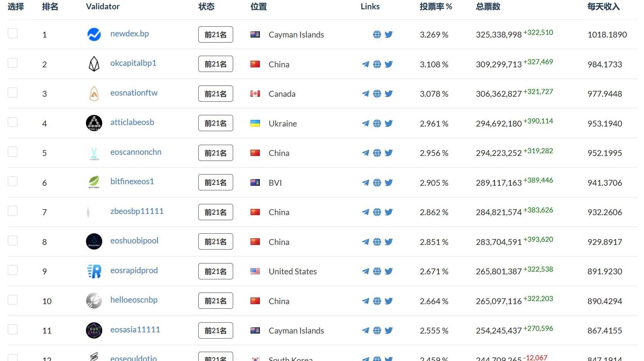Image resolution: width=644 pixels, height=361 pixels.
Task: Open okcapitalbp1 Telegram icon
Action: 365,64
